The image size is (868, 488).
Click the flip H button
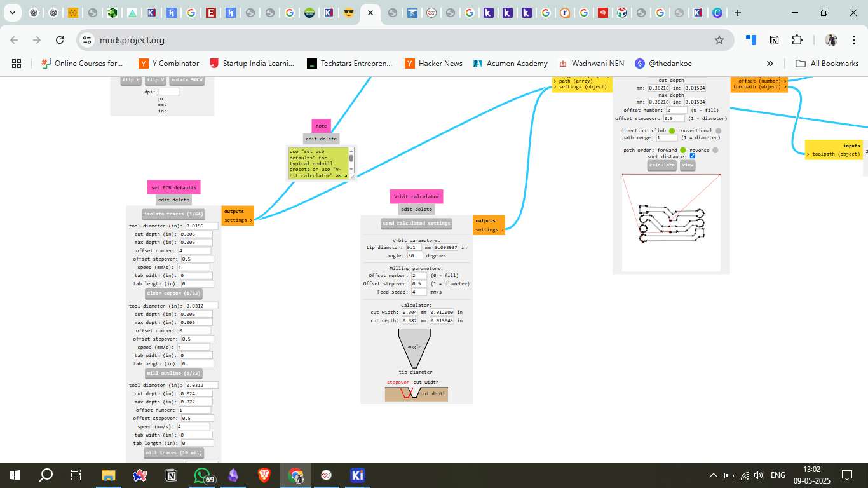[x=131, y=81]
